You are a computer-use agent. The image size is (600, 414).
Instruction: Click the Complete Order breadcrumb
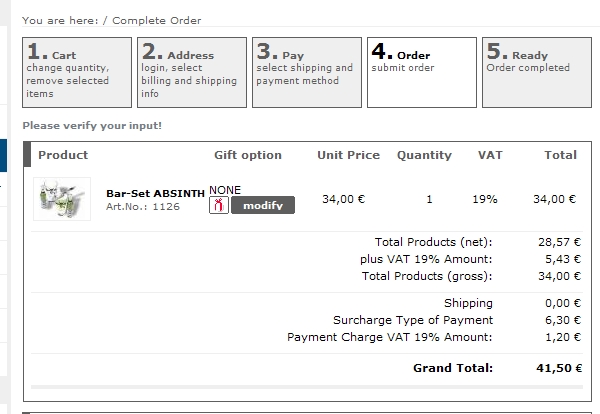coord(157,20)
